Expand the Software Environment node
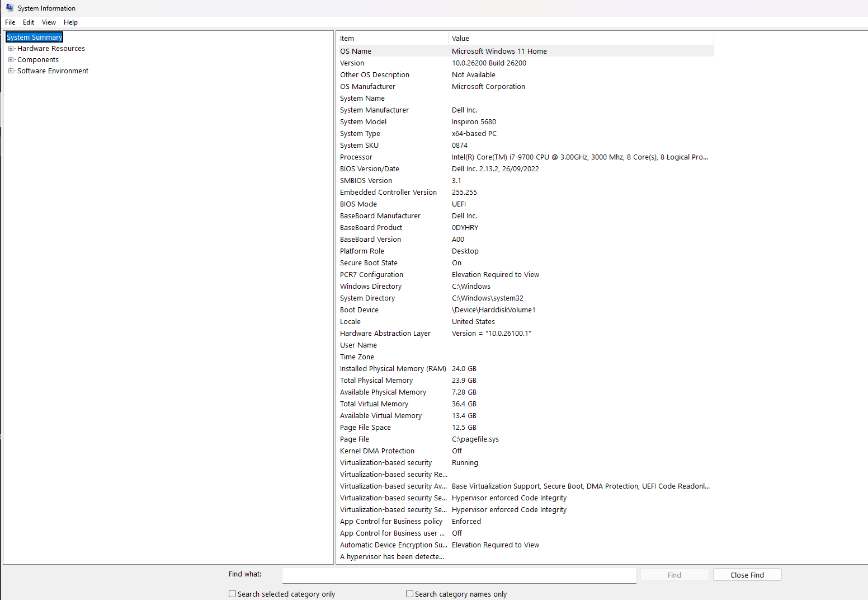 [x=11, y=71]
